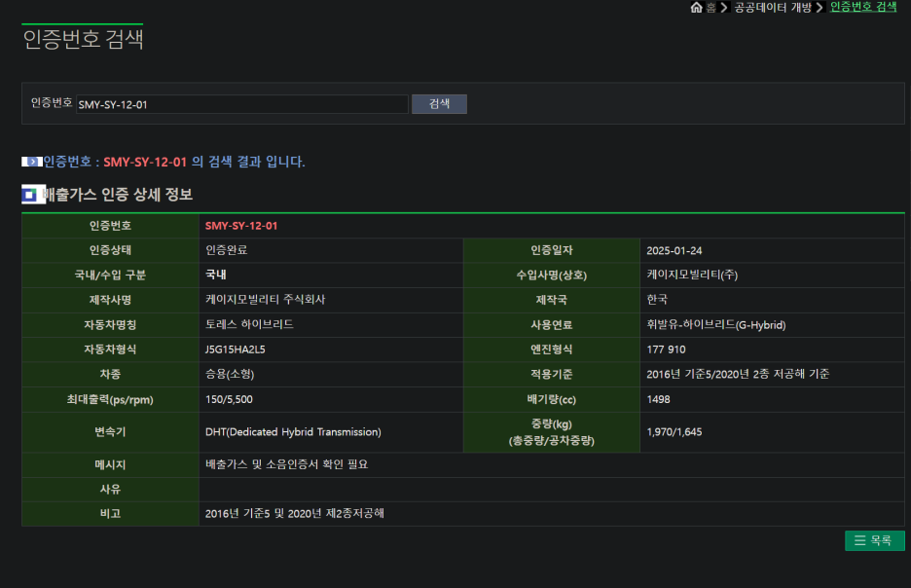Click arrow icon before search result message
This screenshot has height=588, width=911.
32,162
